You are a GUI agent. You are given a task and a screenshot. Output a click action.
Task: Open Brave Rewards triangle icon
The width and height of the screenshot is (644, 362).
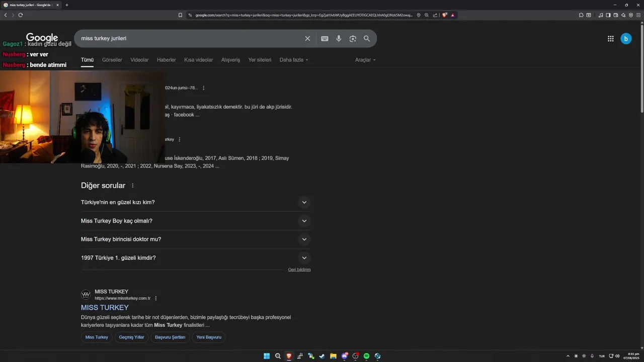(x=452, y=15)
